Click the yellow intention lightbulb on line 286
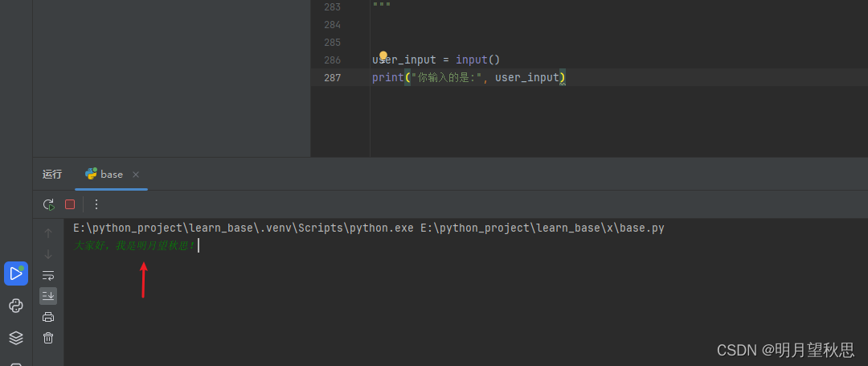This screenshot has height=366, width=868. 383,56
